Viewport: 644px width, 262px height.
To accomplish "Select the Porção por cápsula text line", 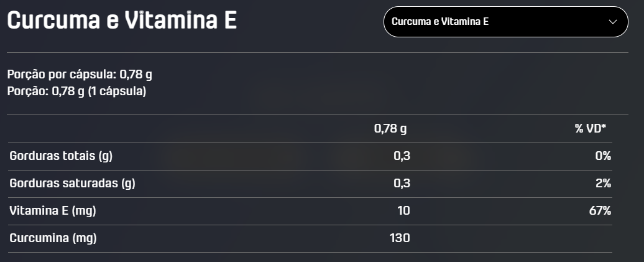I will (x=80, y=75).
